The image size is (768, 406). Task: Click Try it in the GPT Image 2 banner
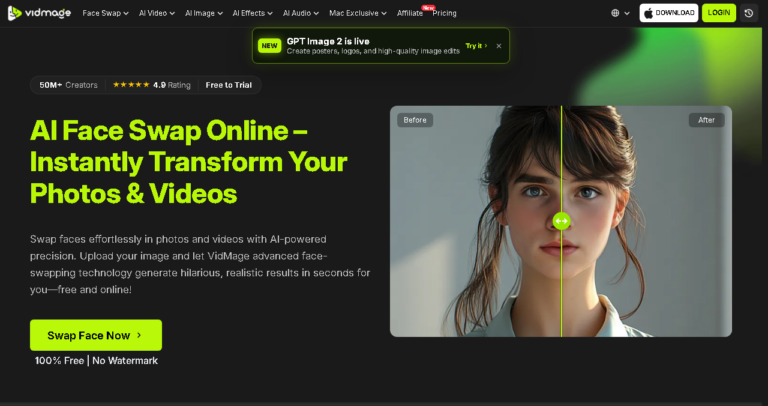pos(476,46)
